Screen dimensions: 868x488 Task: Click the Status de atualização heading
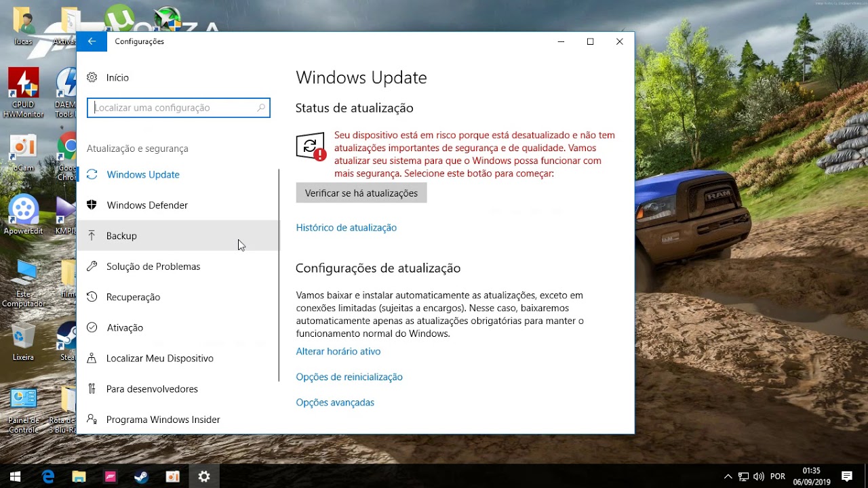coord(355,108)
